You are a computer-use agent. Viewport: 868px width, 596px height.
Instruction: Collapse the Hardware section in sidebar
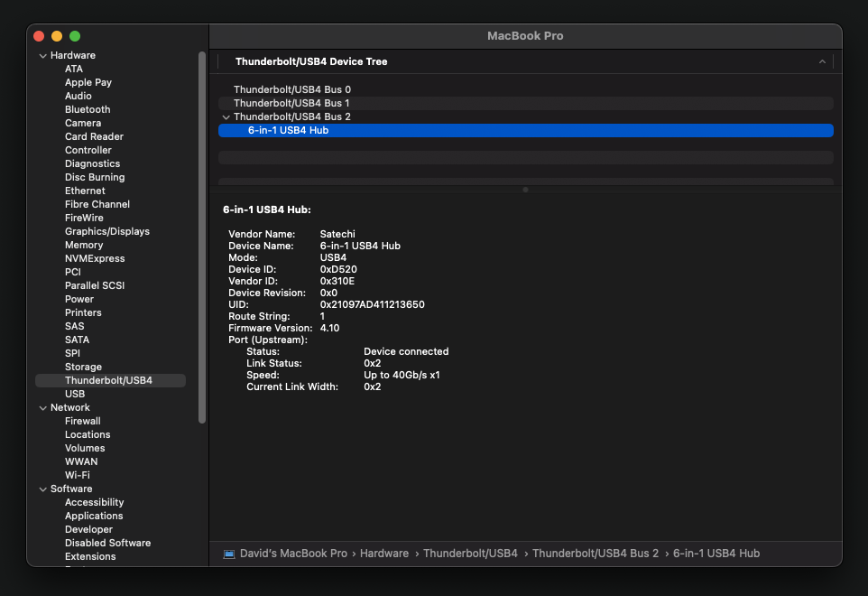(x=42, y=56)
